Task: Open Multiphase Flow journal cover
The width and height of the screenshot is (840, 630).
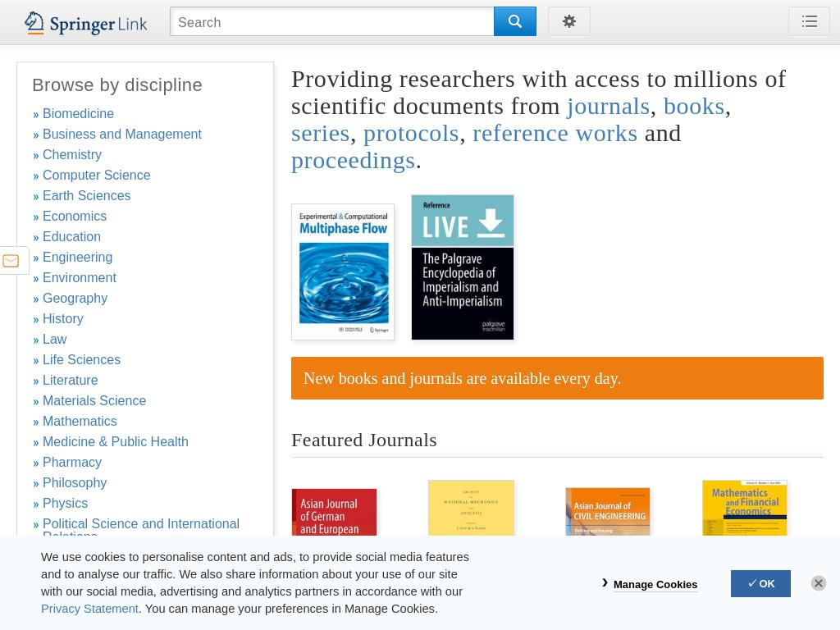Action: click(x=343, y=272)
